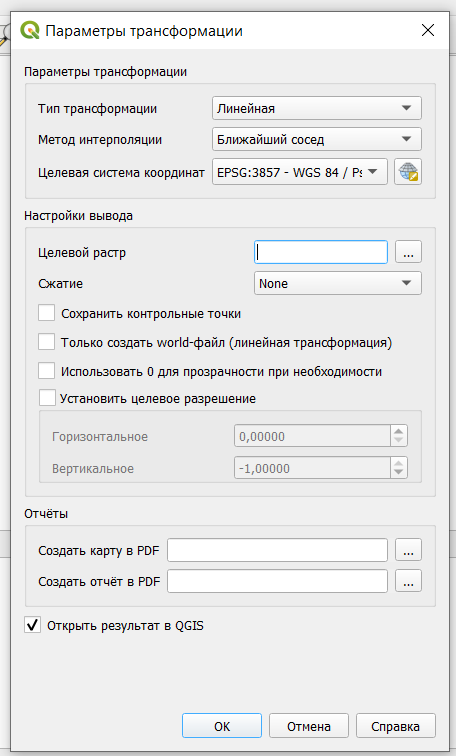
Task: Click the QGIS logo in title bar
Action: (30, 30)
